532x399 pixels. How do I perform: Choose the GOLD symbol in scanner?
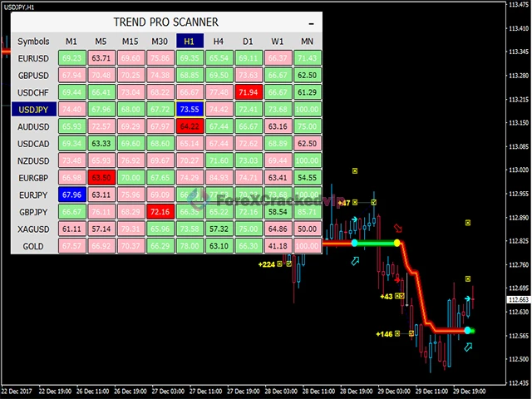click(33, 246)
